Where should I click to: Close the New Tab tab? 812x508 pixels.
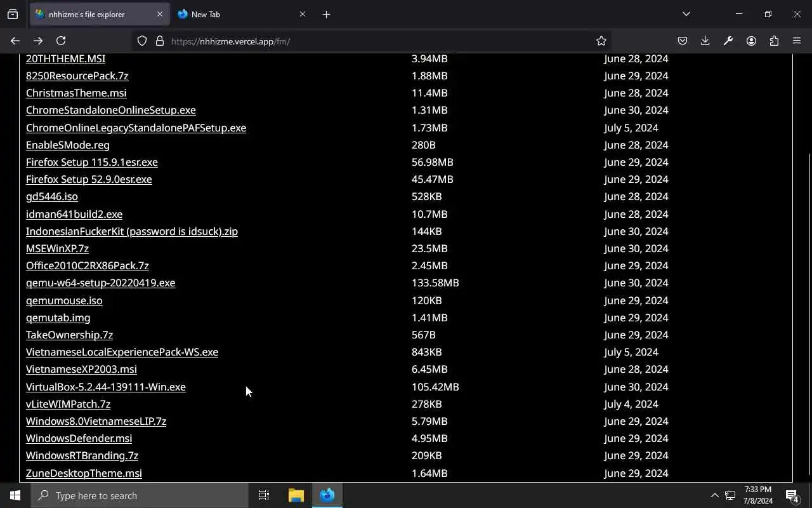303,14
